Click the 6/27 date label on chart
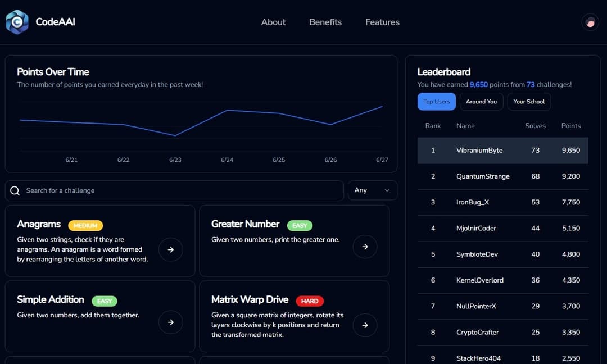The height and width of the screenshot is (364, 607). (382, 160)
